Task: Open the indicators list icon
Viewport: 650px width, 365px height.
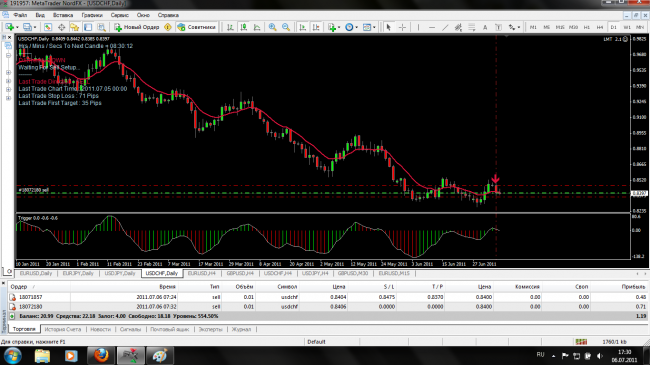Action: (332, 27)
